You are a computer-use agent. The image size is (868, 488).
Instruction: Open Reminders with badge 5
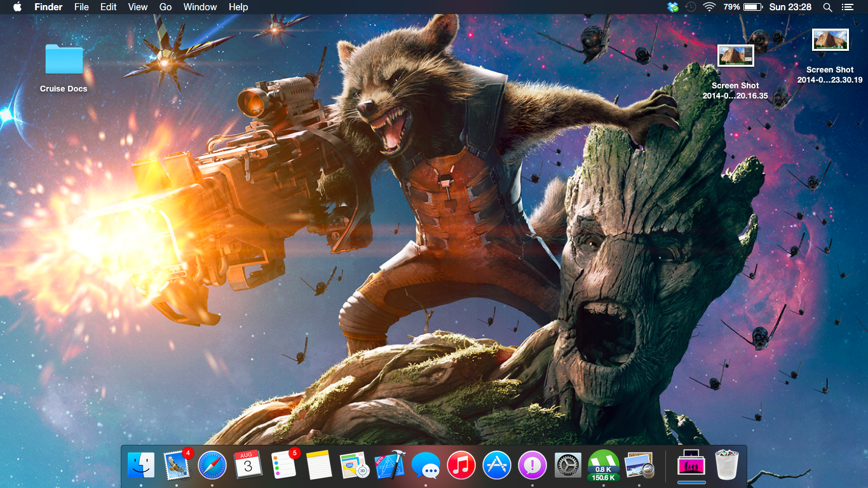(x=283, y=464)
